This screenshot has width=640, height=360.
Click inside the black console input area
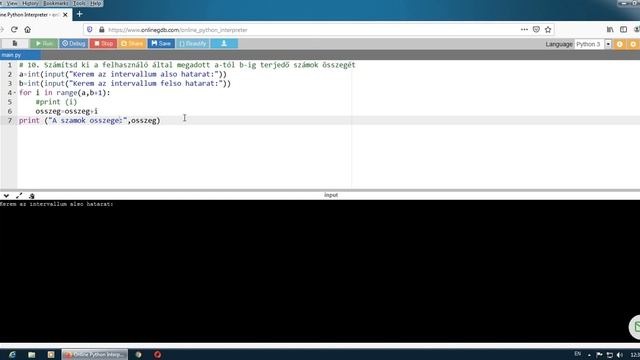pos(320,271)
